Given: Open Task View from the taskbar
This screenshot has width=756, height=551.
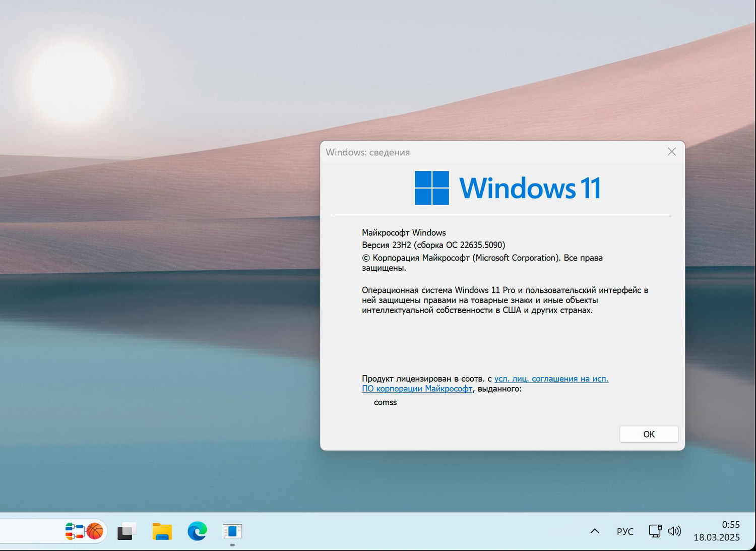Looking at the screenshot, I should [127, 531].
